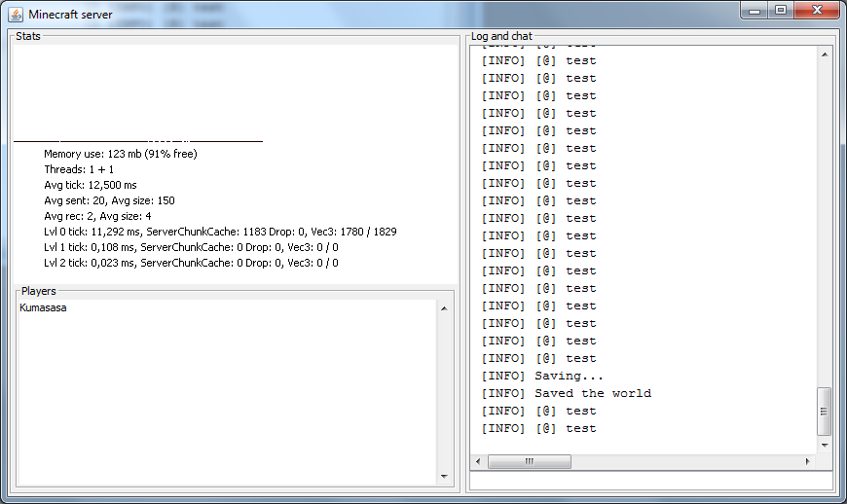Close the Minecraft server window
Viewport: 847px width, 504px height.
click(817, 11)
